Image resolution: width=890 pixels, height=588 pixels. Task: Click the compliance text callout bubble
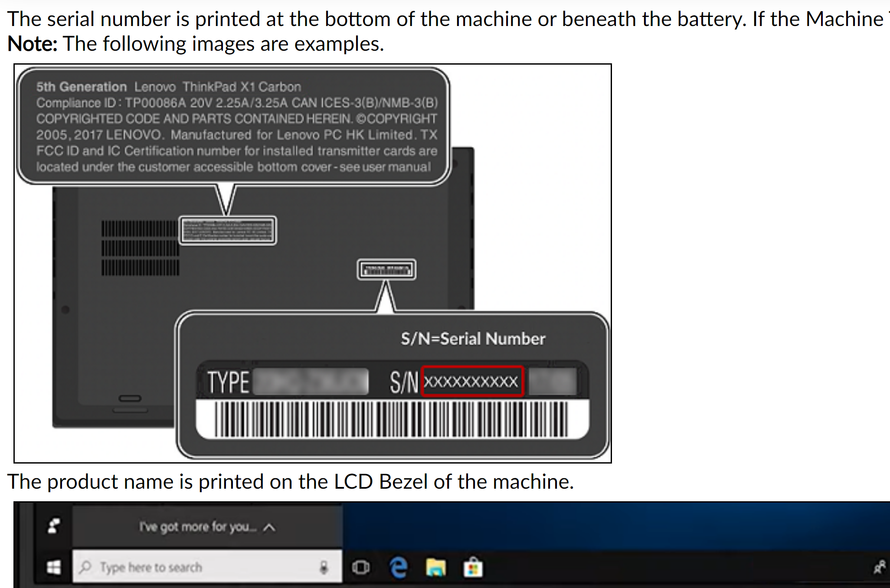pos(233,126)
